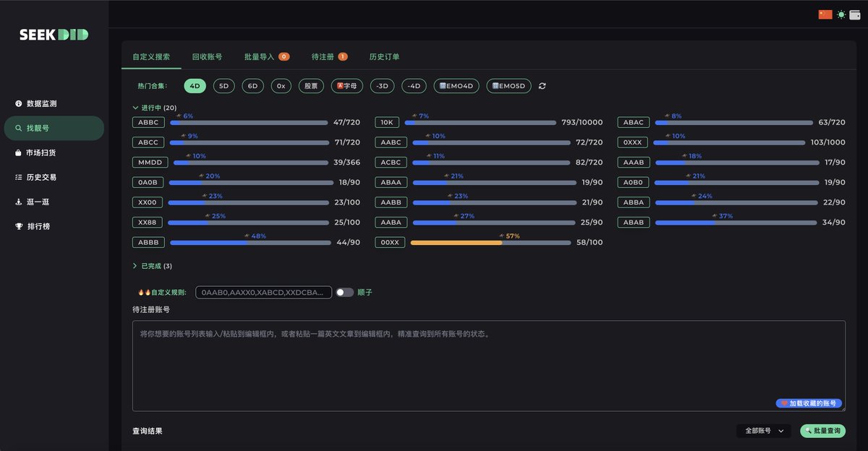The width and height of the screenshot is (868, 451).
Task: Click the ABBA pattern tag
Action: 633,202
